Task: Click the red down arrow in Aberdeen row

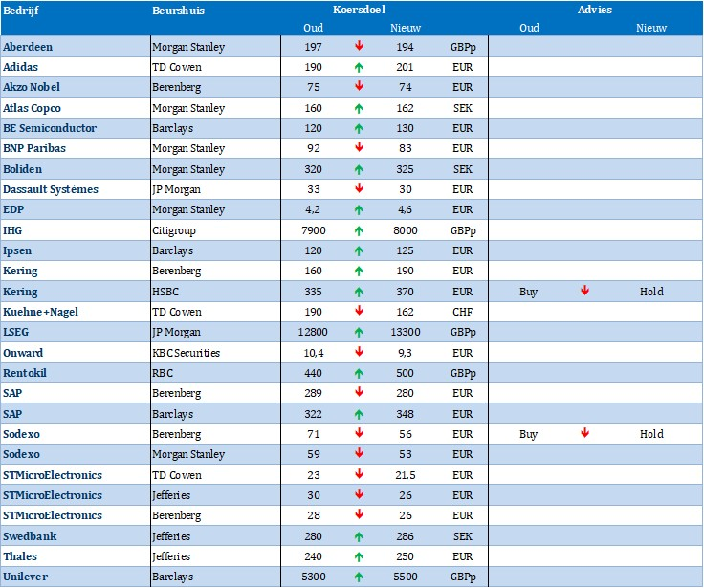Action: coord(359,46)
